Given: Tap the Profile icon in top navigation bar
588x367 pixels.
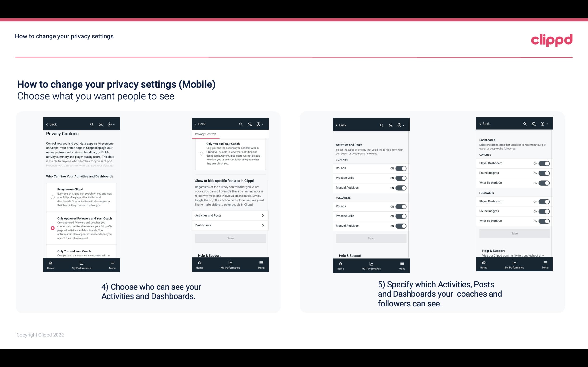Looking at the screenshot, I should coord(100,124).
